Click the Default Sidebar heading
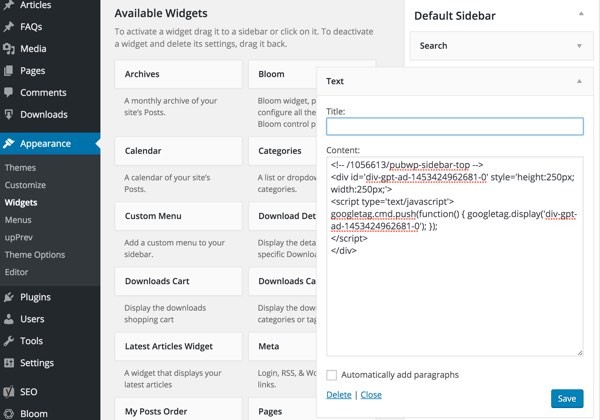The height and width of the screenshot is (420, 600). [x=455, y=16]
